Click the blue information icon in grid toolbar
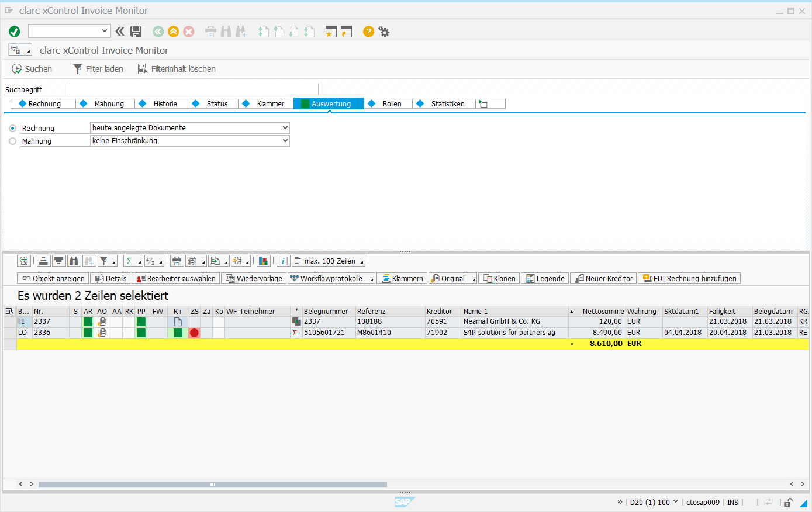The width and height of the screenshot is (812, 512). [283, 261]
